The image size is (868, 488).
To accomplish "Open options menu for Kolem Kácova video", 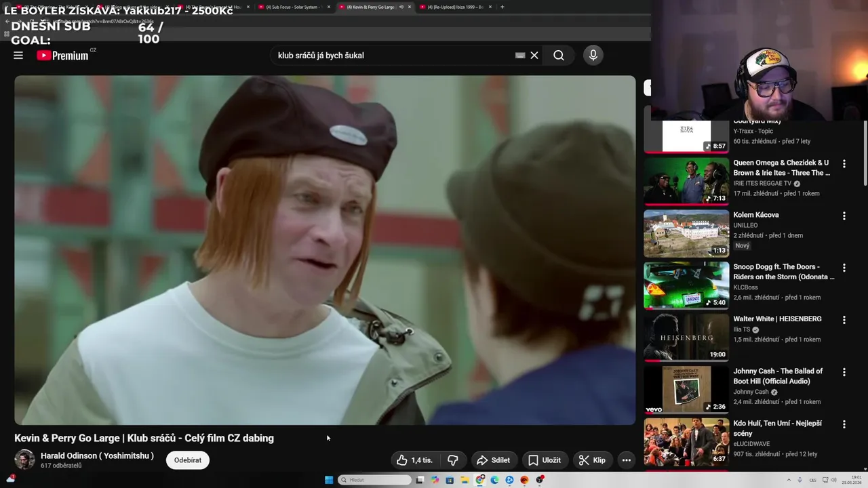I will [844, 216].
